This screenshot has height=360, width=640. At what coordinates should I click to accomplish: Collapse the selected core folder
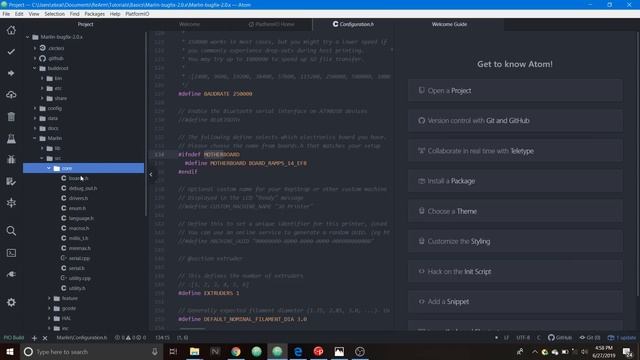(x=49, y=169)
